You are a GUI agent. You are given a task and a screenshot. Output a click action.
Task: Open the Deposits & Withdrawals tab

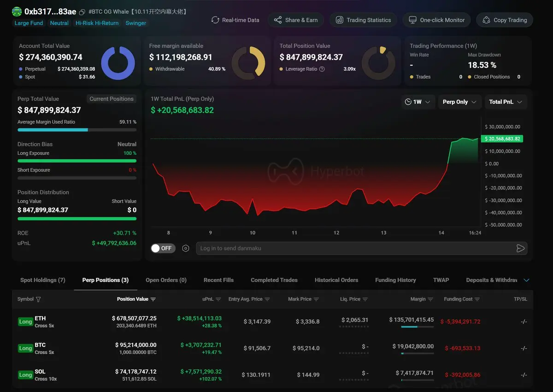492,280
